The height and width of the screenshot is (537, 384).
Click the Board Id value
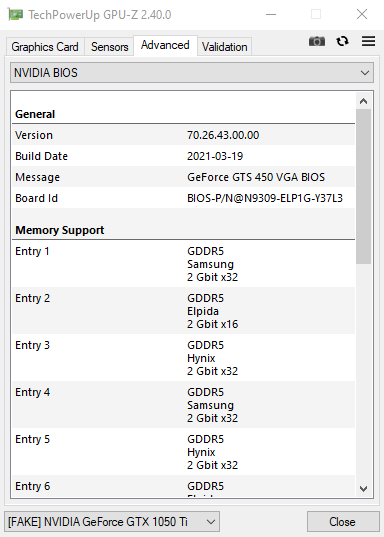coord(265,198)
